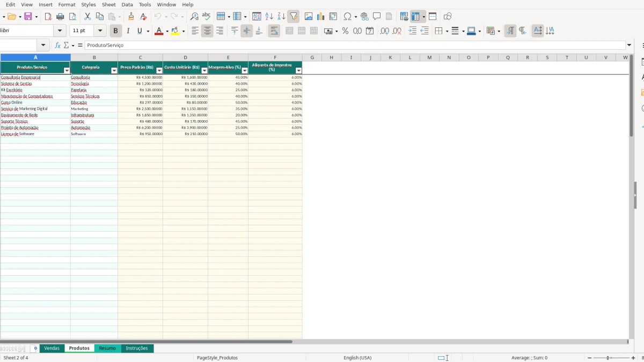
Task: Apply the yellow highlighting color
Action: point(175,31)
